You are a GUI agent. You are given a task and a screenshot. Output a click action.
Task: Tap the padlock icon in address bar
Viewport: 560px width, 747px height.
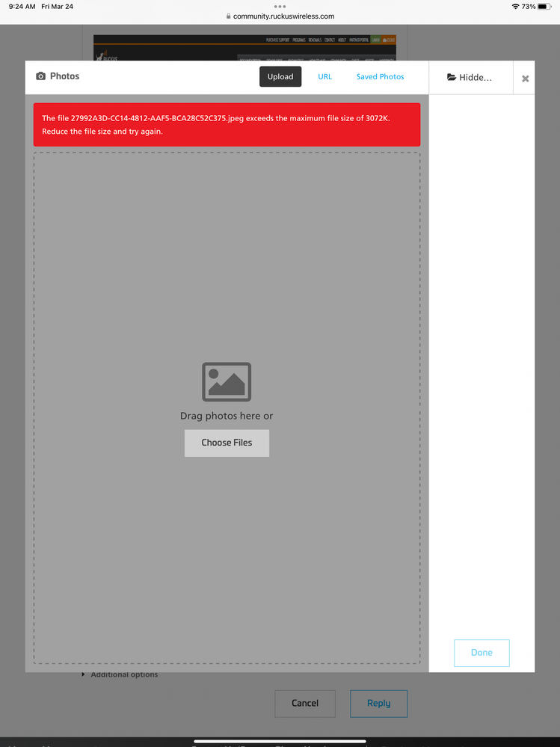[x=229, y=16]
